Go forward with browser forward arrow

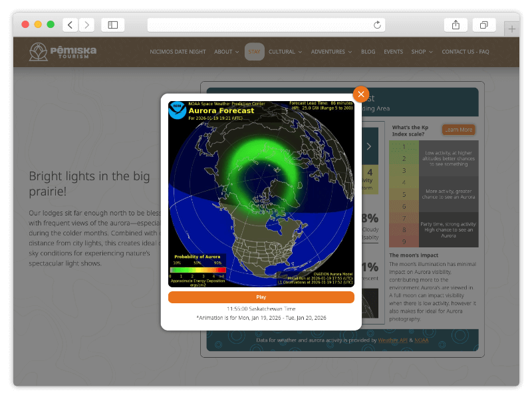click(86, 25)
